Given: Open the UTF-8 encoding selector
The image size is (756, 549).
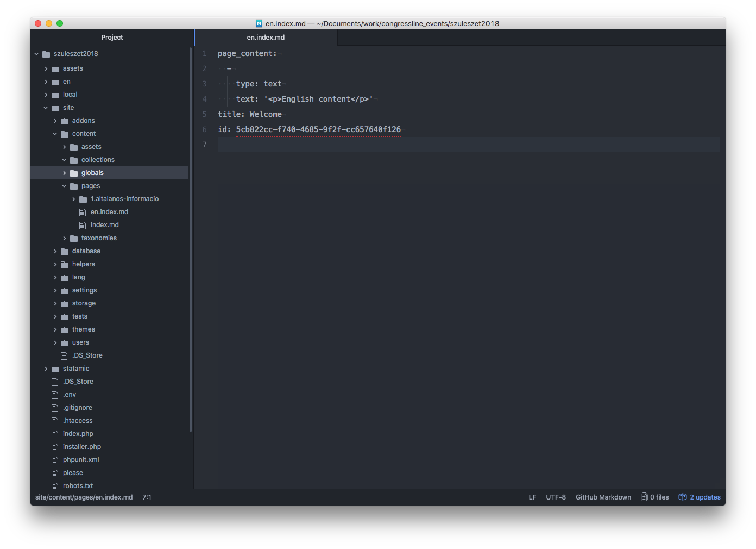Looking at the screenshot, I should pos(556,497).
